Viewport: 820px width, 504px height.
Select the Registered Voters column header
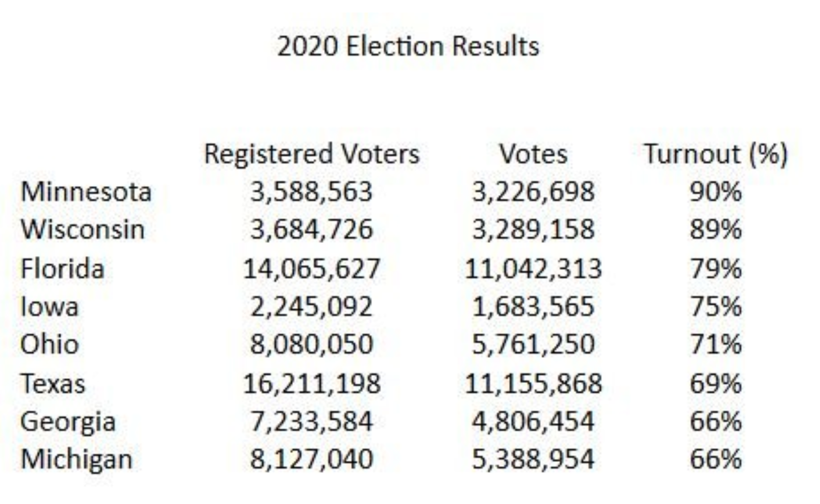[x=311, y=153]
